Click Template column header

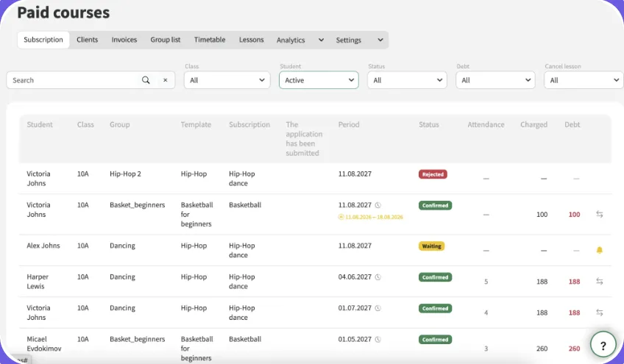tap(196, 124)
